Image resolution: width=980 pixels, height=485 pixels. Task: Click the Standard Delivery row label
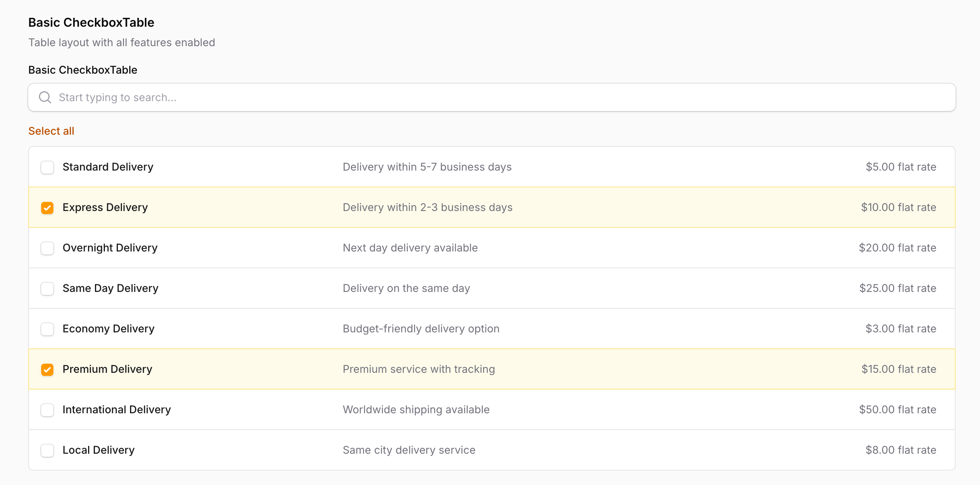(x=108, y=167)
